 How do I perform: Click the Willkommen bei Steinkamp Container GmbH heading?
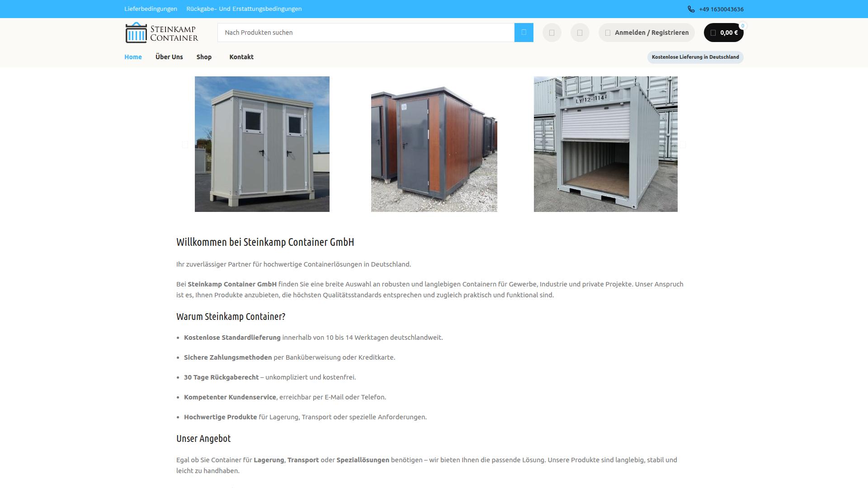[x=265, y=242]
